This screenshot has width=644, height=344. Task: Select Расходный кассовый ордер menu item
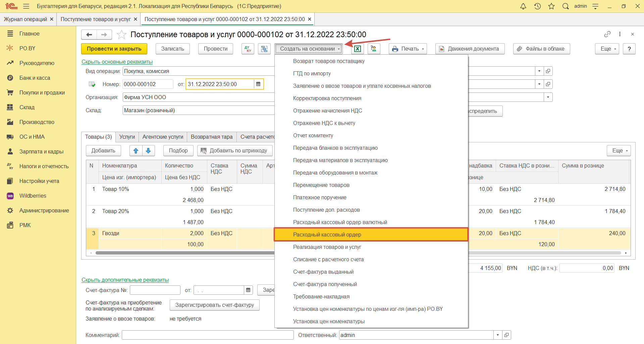(x=371, y=234)
